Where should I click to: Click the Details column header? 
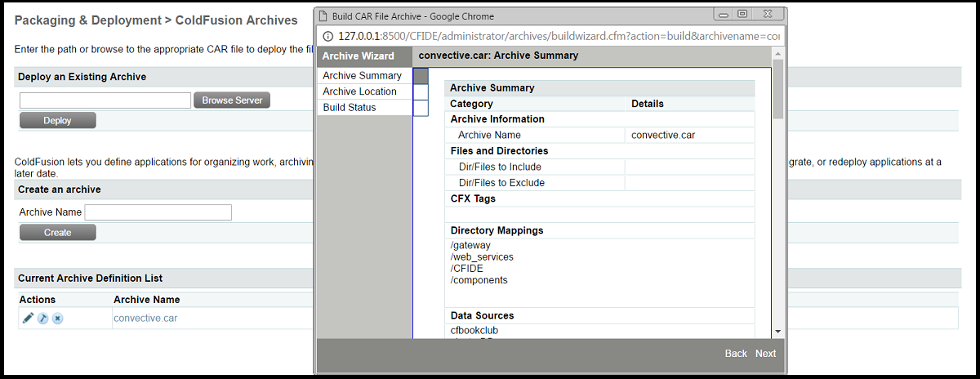(x=648, y=104)
